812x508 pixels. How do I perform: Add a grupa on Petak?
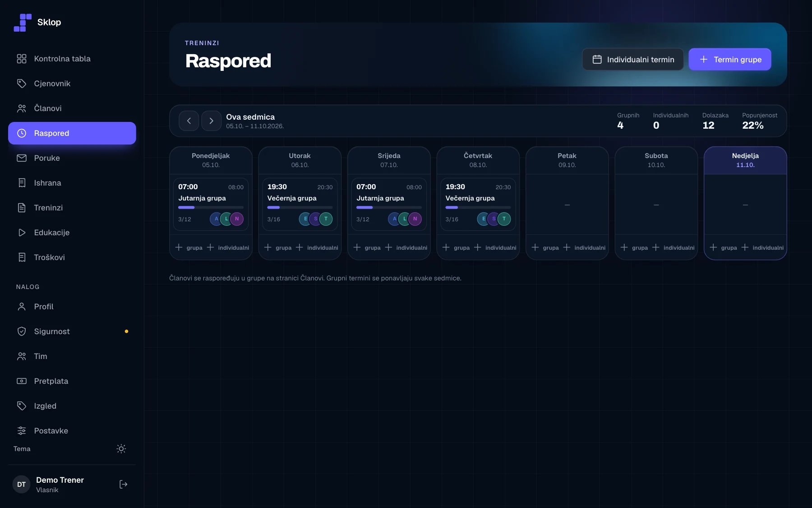pos(545,247)
